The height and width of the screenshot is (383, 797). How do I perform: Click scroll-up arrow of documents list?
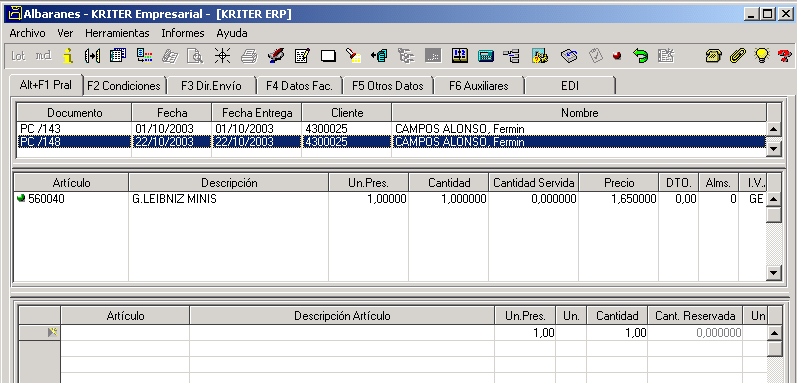tap(774, 129)
